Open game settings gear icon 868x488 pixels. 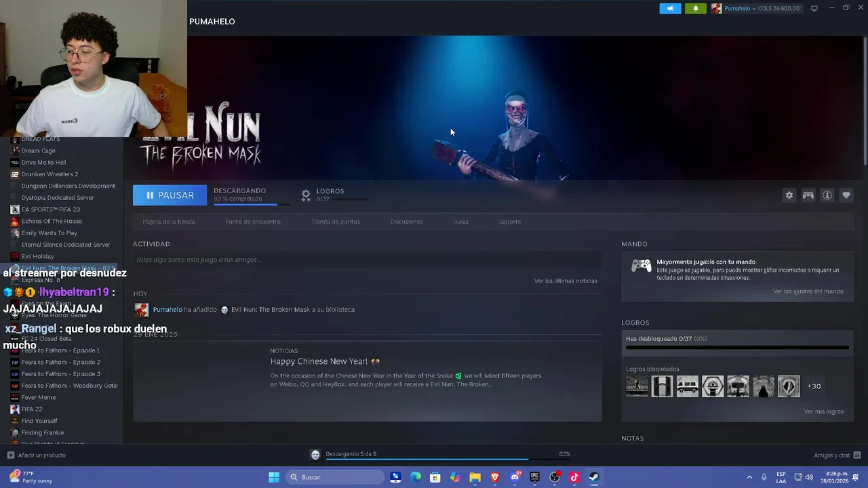pos(789,195)
